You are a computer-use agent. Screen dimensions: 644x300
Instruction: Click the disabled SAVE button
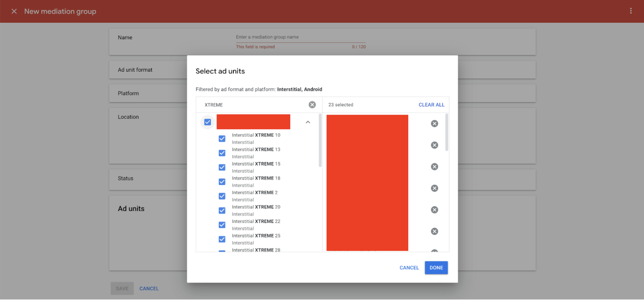(122, 289)
